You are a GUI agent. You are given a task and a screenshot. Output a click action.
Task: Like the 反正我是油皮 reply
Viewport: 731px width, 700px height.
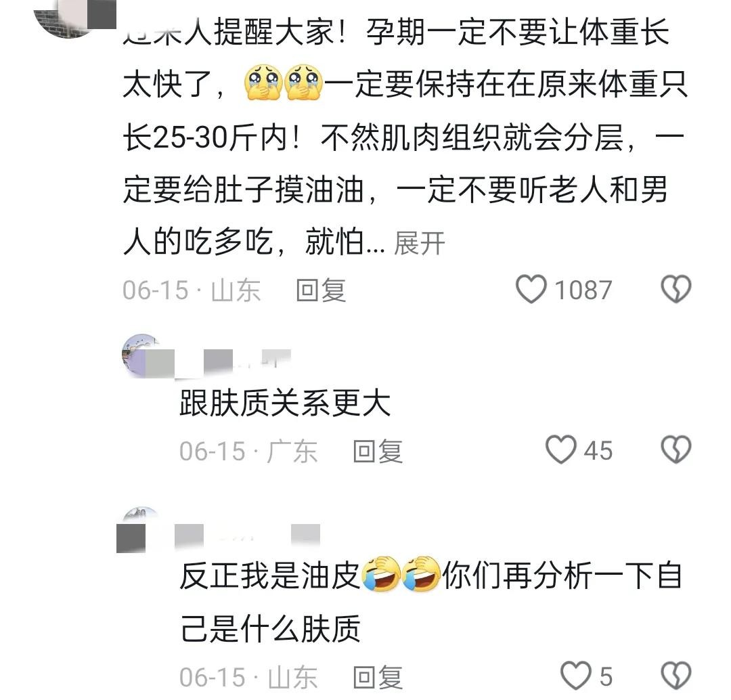tap(575, 675)
